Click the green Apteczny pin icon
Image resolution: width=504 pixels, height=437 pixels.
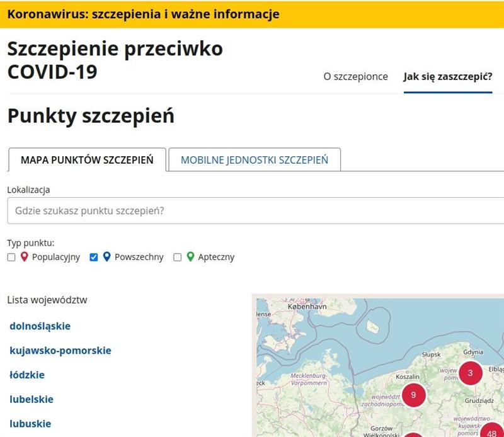(190, 257)
